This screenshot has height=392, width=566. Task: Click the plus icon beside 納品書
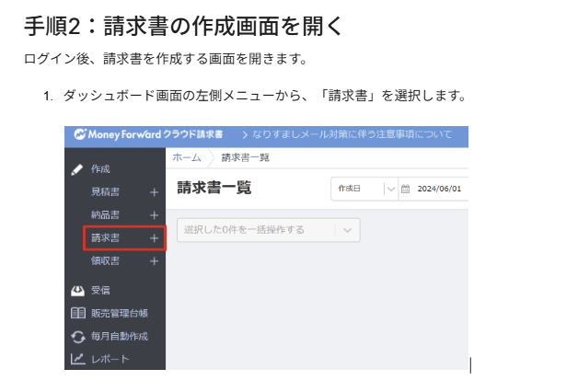[154, 215]
